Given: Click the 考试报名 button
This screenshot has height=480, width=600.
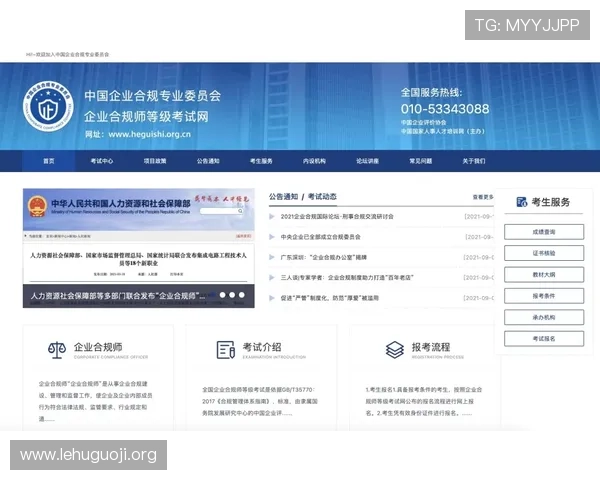Looking at the screenshot, I should pyautogui.click(x=544, y=339).
